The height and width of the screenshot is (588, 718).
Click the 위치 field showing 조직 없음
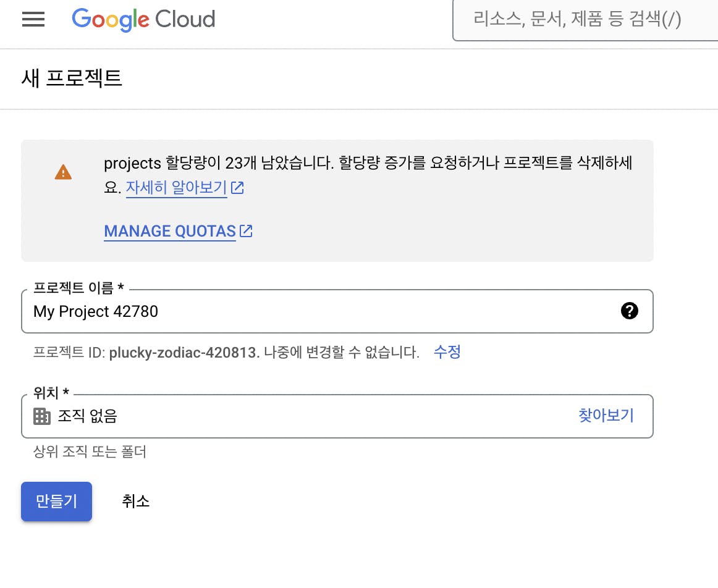pos(337,416)
